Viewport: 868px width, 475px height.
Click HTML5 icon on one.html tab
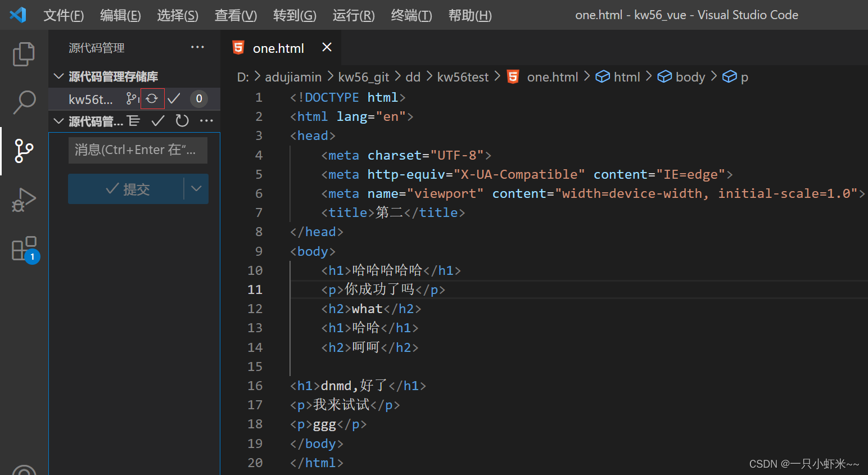click(x=238, y=48)
